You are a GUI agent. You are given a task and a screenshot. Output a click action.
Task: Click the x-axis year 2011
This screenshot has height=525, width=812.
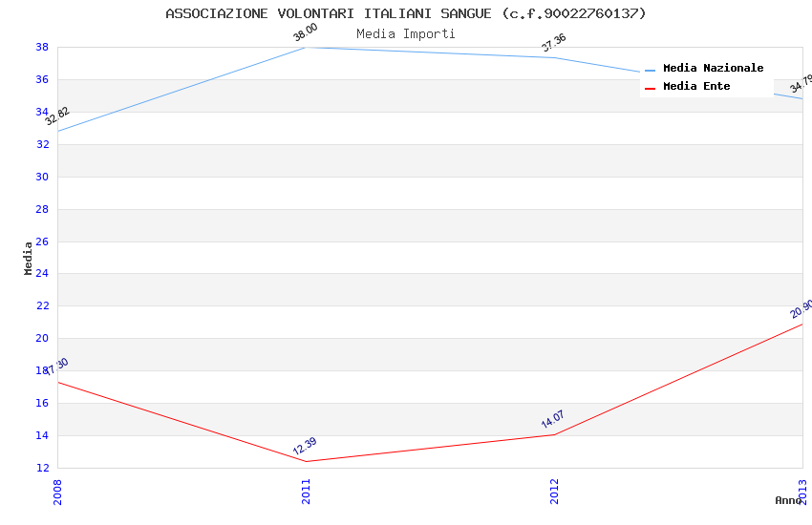point(306,492)
